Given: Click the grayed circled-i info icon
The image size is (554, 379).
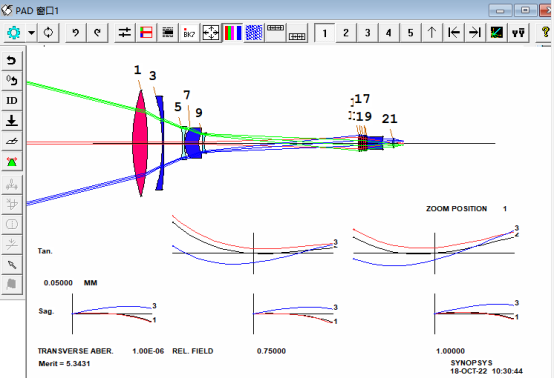Looking at the screenshot, I should point(12,224).
